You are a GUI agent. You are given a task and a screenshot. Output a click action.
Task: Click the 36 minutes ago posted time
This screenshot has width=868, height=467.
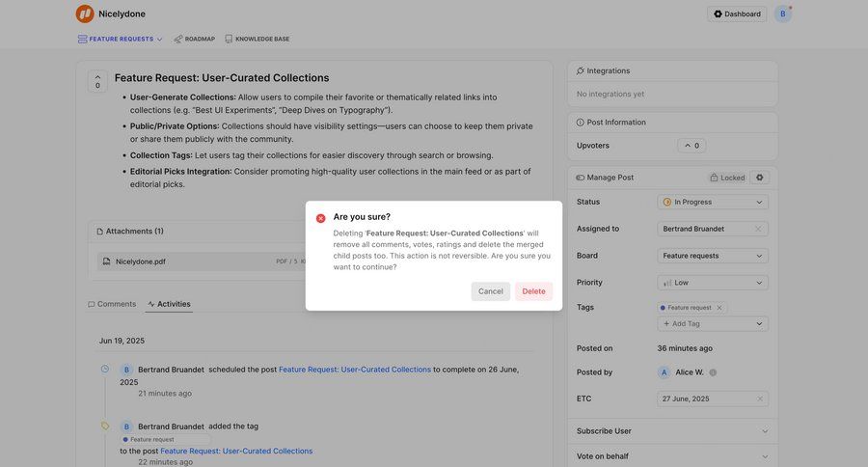point(685,348)
